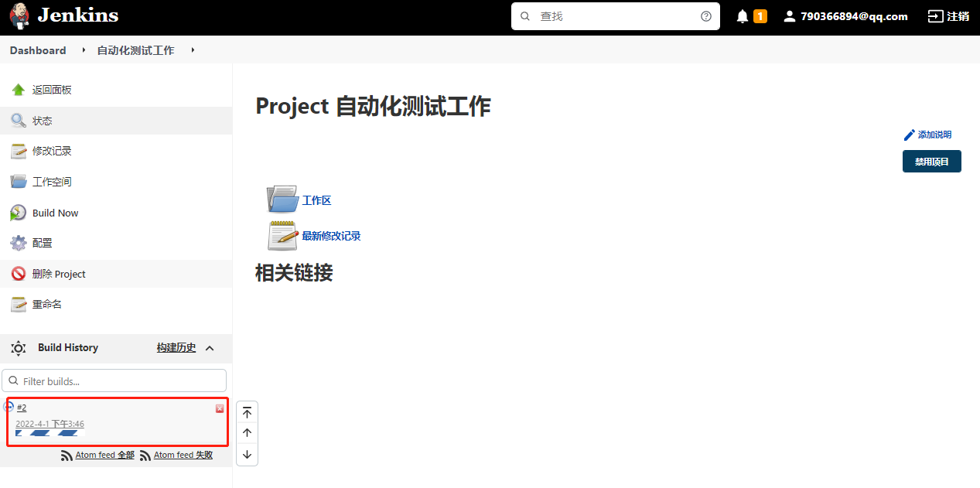
Task: Open build #2 link
Action: coord(22,408)
